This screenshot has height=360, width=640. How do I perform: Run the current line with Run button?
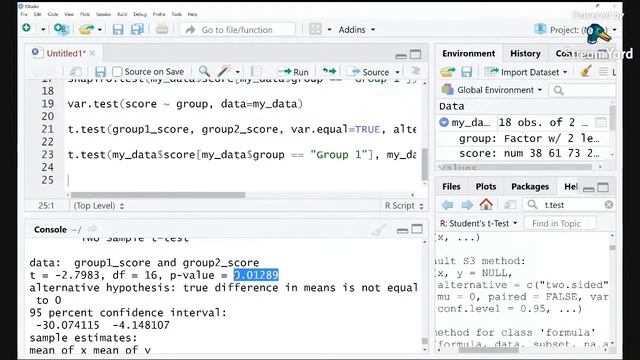click(293, 72)
